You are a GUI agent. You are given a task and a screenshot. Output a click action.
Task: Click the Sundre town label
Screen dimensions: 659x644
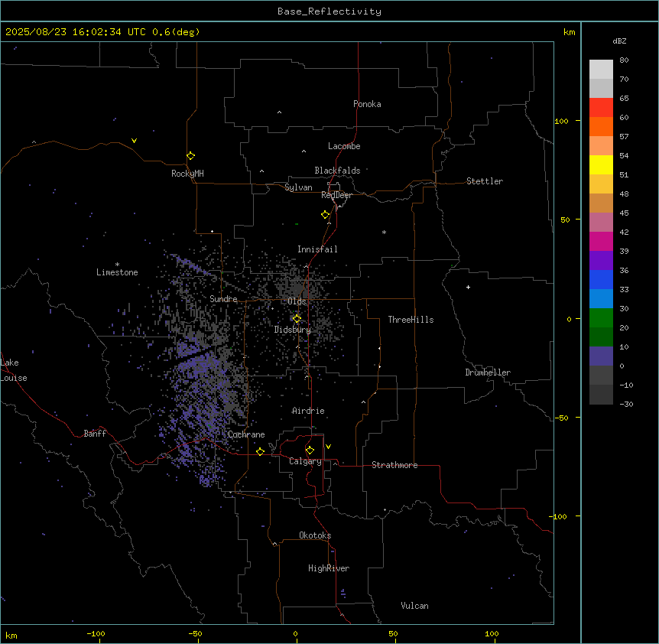(x=223, y=299)
